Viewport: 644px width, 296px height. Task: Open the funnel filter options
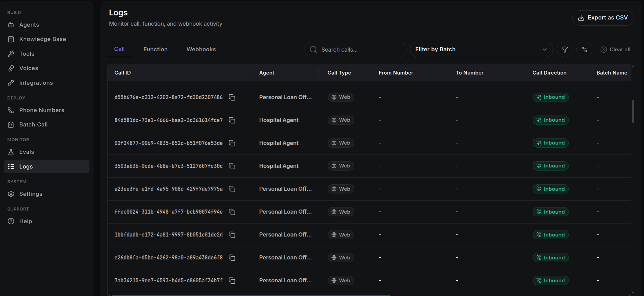pyautogui.click(x=565, y=50)
